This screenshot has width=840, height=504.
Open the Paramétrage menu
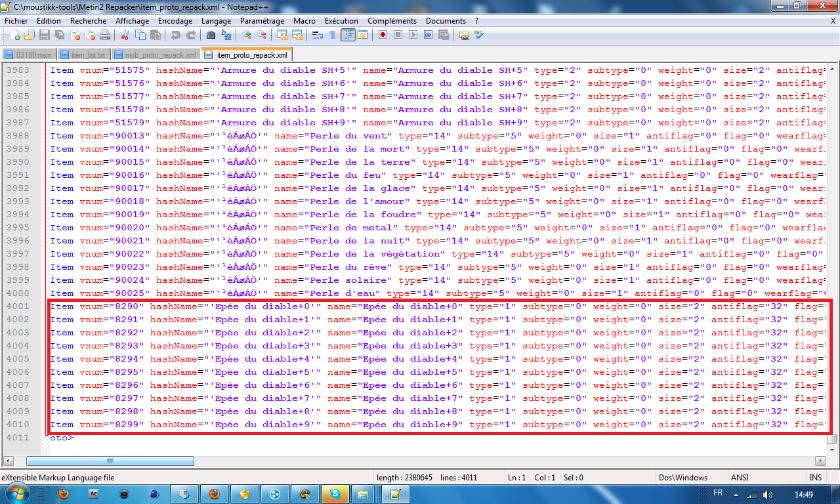pyautogui.click(x=262, y=21)
